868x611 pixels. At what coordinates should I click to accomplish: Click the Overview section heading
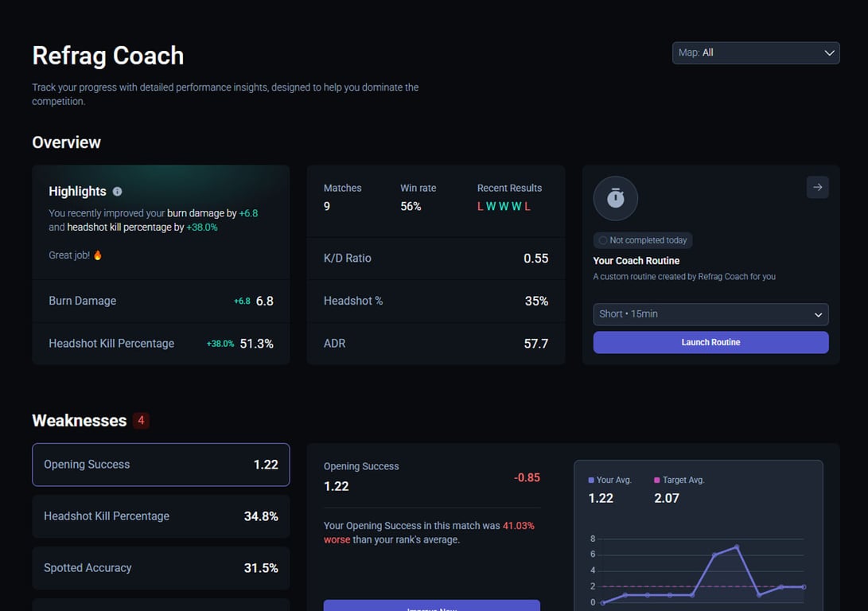66,142
